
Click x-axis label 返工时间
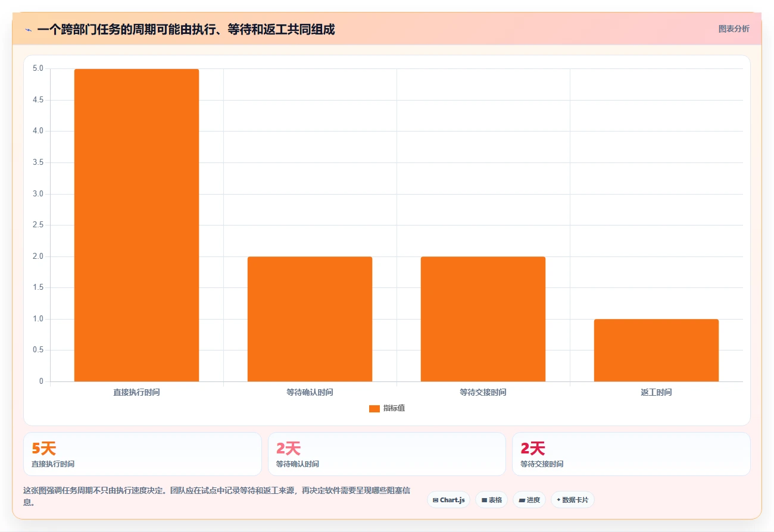tap(656, 392)
